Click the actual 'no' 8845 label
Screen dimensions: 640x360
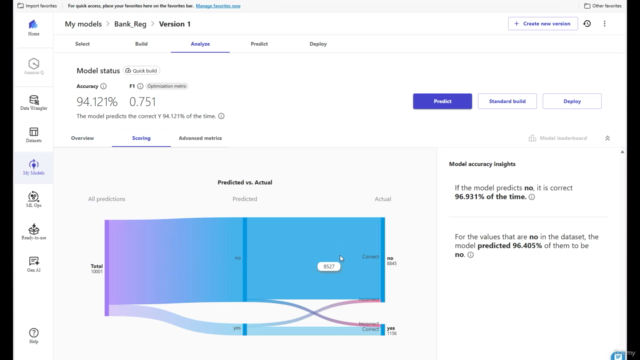(x=391, y=261)
